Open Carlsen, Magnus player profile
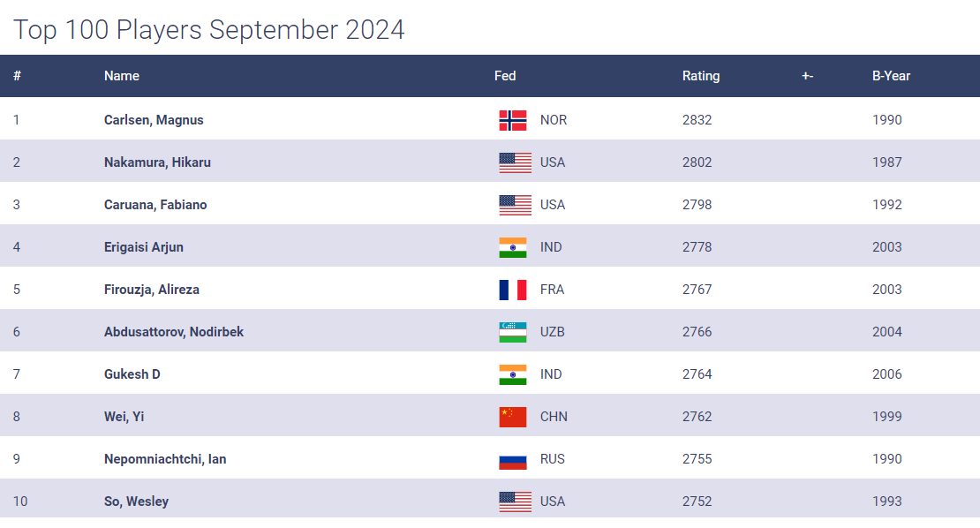This screenshot has height=528, width=980. (154, 120)
